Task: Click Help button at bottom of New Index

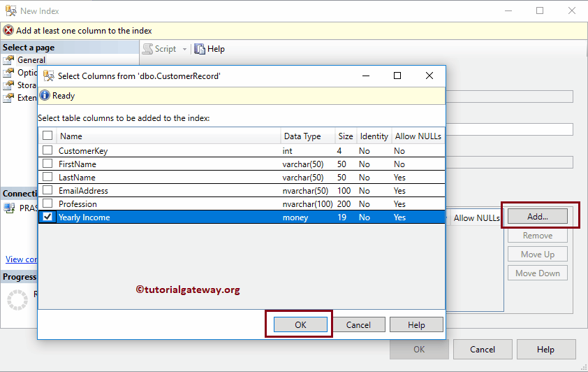Action: (x=546, y=350)
